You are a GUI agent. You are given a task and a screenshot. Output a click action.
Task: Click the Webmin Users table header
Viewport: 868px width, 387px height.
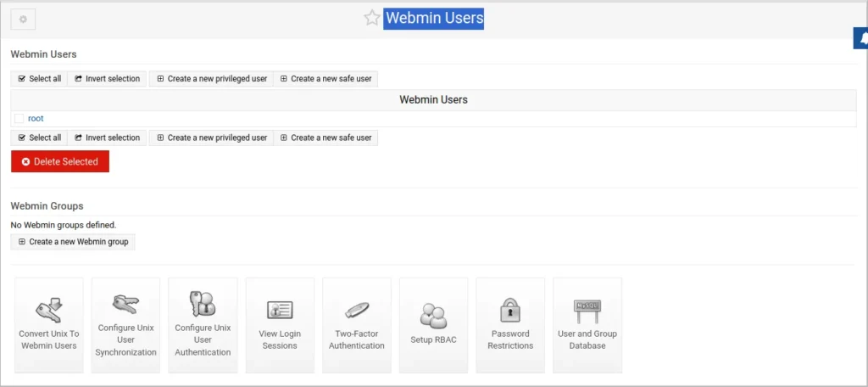click(x=433, y=100)
